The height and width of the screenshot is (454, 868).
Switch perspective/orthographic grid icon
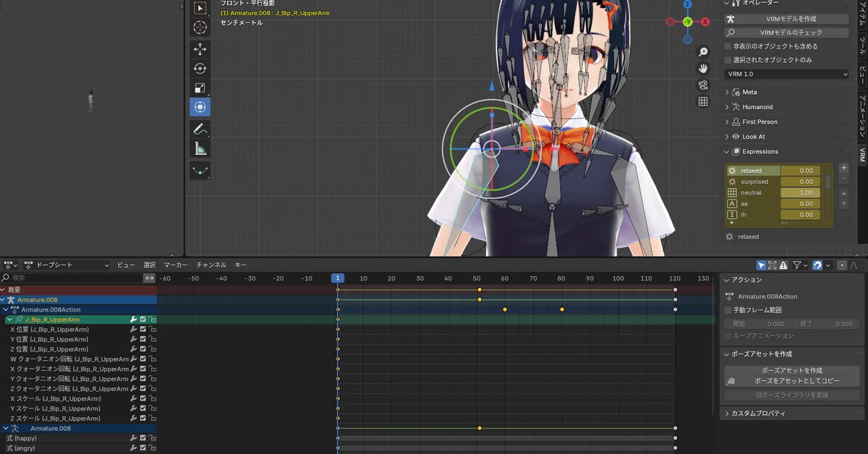[x=703, y=102]
